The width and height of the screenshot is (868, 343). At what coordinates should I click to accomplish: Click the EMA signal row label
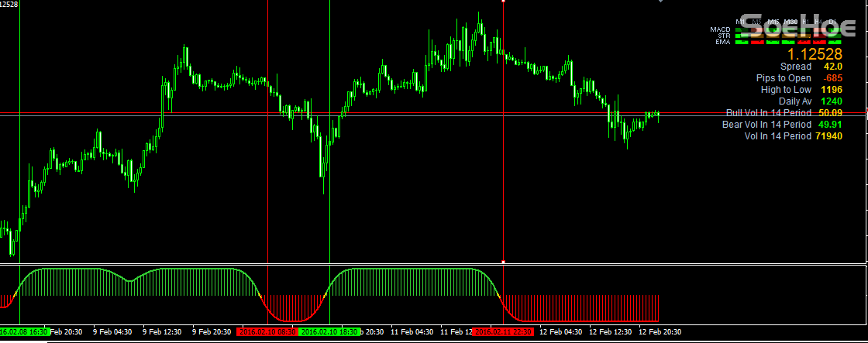tap(722, 42)
